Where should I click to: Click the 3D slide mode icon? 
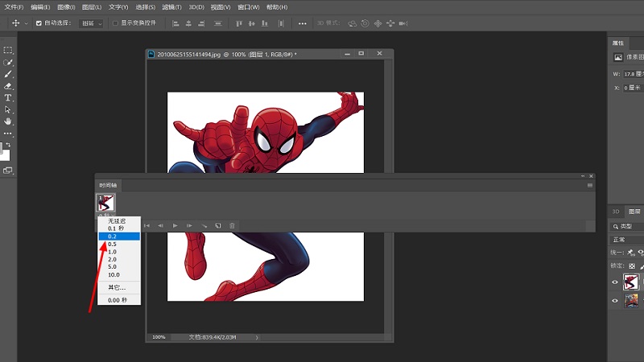[x=390, y=23]
